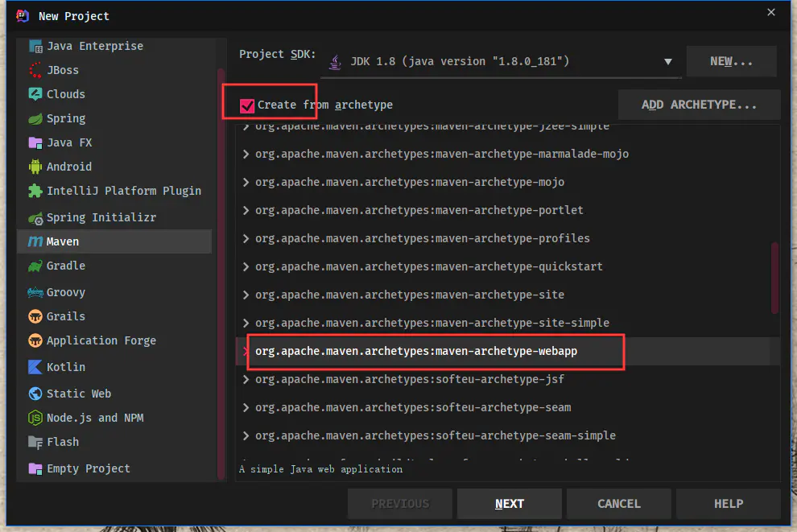Select maven-archetype-portlet archetype text
This screenshot has height=532, width=797.
419,210
